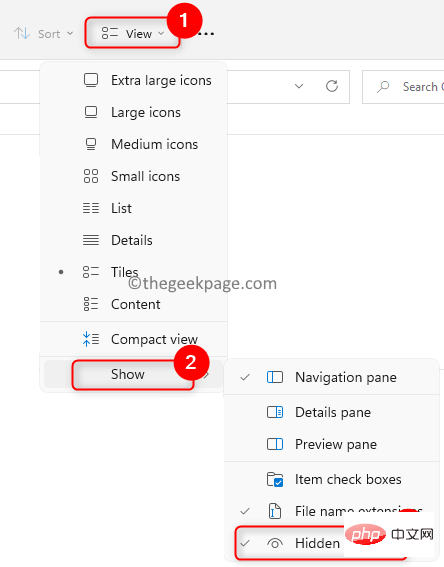Image resolution: width=444 pixels, height=567 pixels.
Task: Click the Item check boxes folder icon
Action: tap(275, 479)
